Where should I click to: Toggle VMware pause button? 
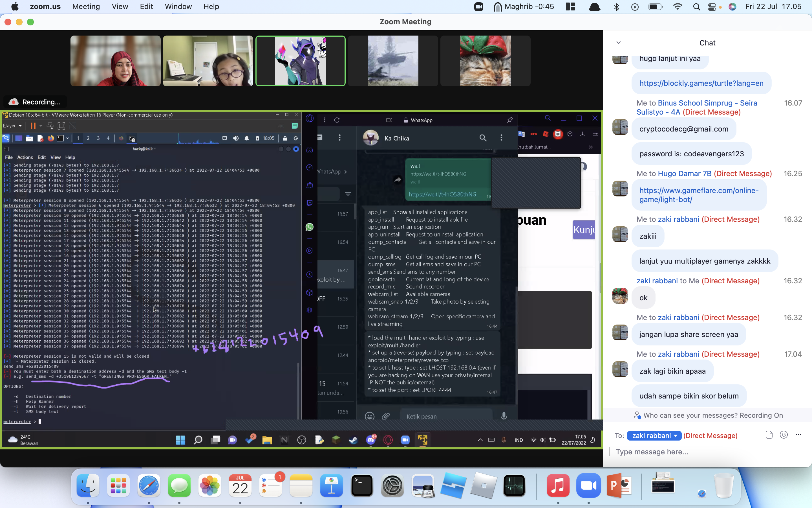click(x=33, y=126)
